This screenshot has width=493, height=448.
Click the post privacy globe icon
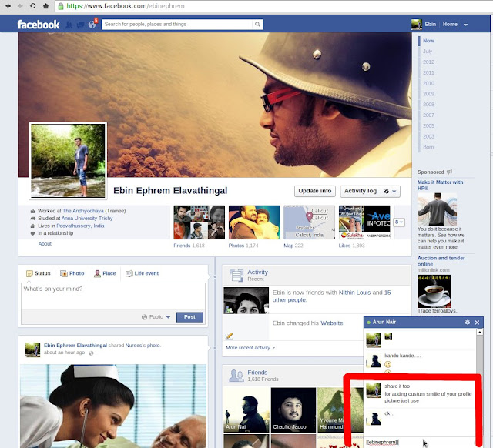(x=91, y=353)
